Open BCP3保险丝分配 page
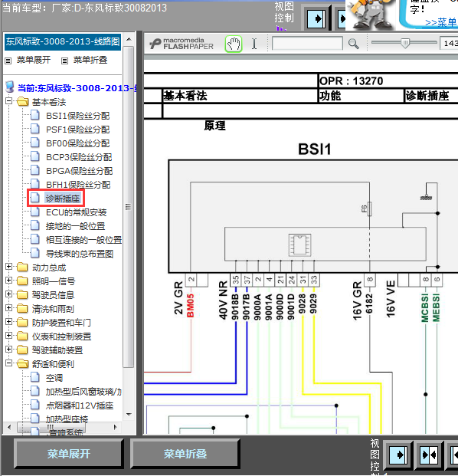The height and width of the screenshot is (476, 458). (x=79, y=157)
